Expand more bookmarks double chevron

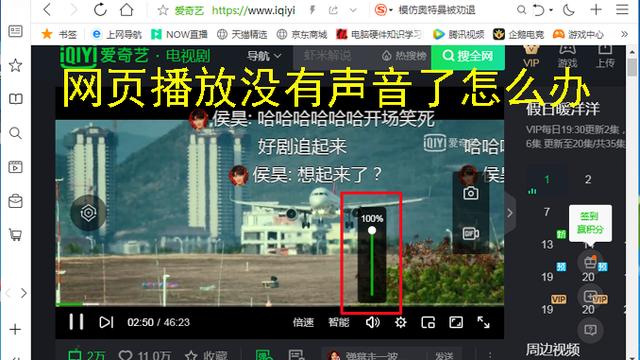click(x=624, y=34)
